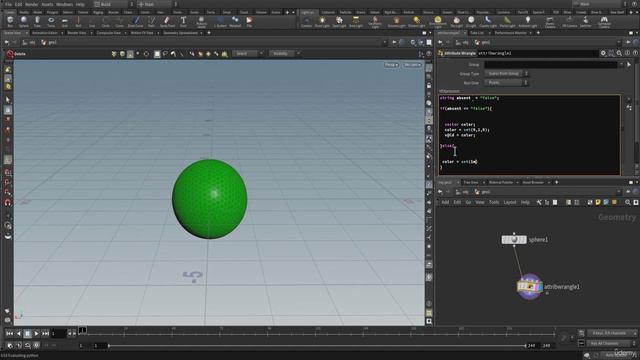The height and width of the screenshot is (360, 640).
Task: Open the No cam dropdown in viewport
Action: (x=412, y=65)
